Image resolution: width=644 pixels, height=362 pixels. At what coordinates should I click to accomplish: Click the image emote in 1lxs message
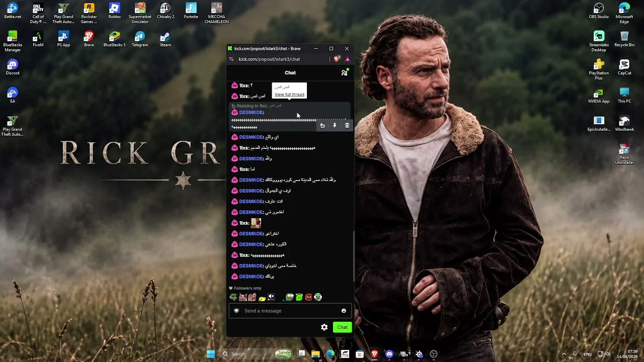click(256, 223)
